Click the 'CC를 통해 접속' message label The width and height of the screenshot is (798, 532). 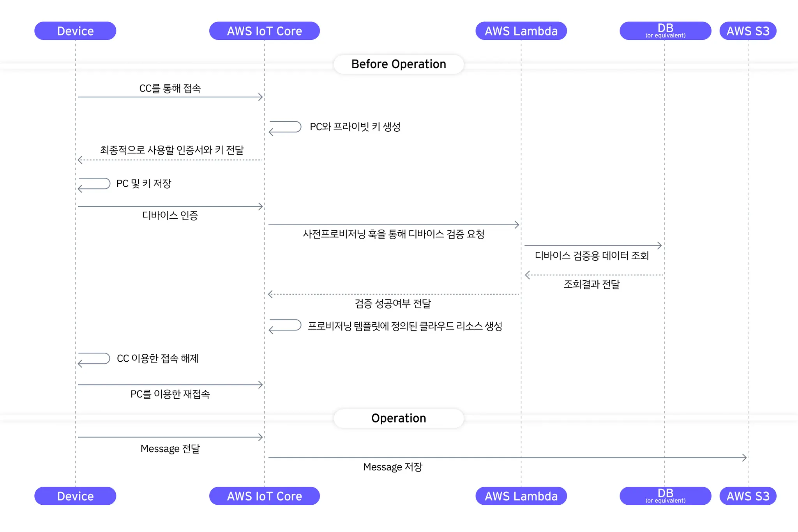(170, 88)
